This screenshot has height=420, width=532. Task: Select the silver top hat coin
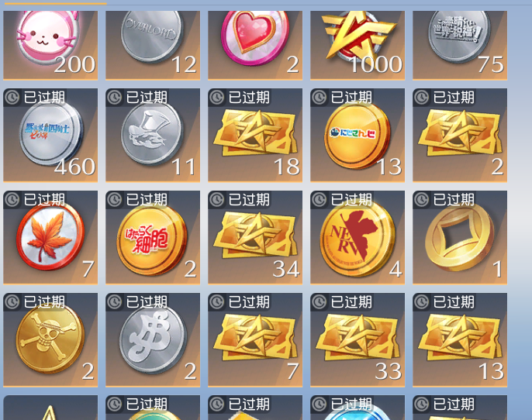click(x=153, y=136)
